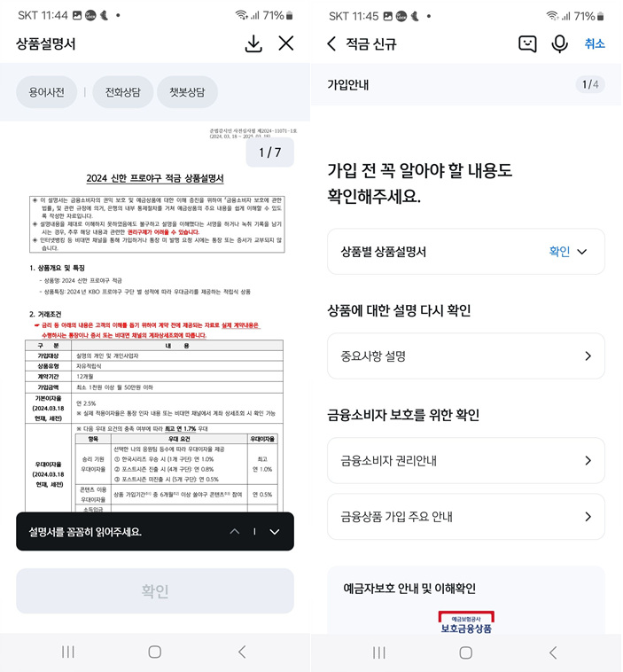Image resolution: width=623 pixels, height=672 pixels.
Task: Activate the microphone voice icon
Action: pyautogui.click(x=559, y=43)
